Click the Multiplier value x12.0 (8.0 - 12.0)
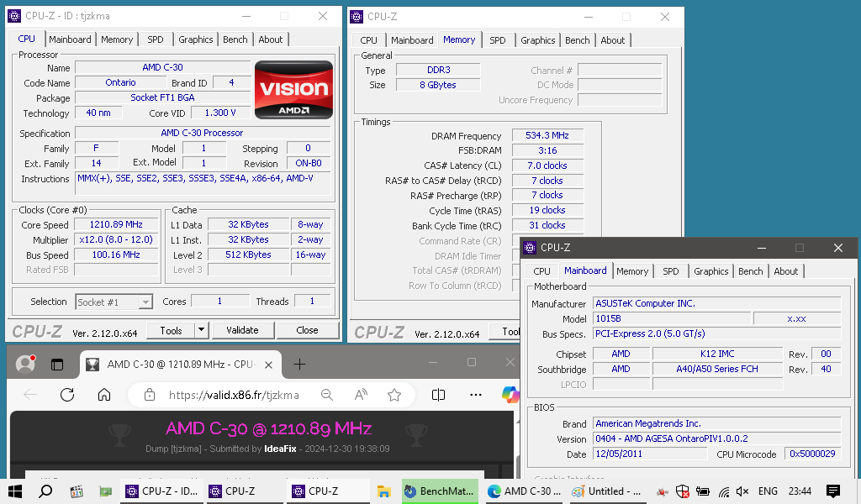Viewport: 861px width, 504px height. [x=116, y=239]
